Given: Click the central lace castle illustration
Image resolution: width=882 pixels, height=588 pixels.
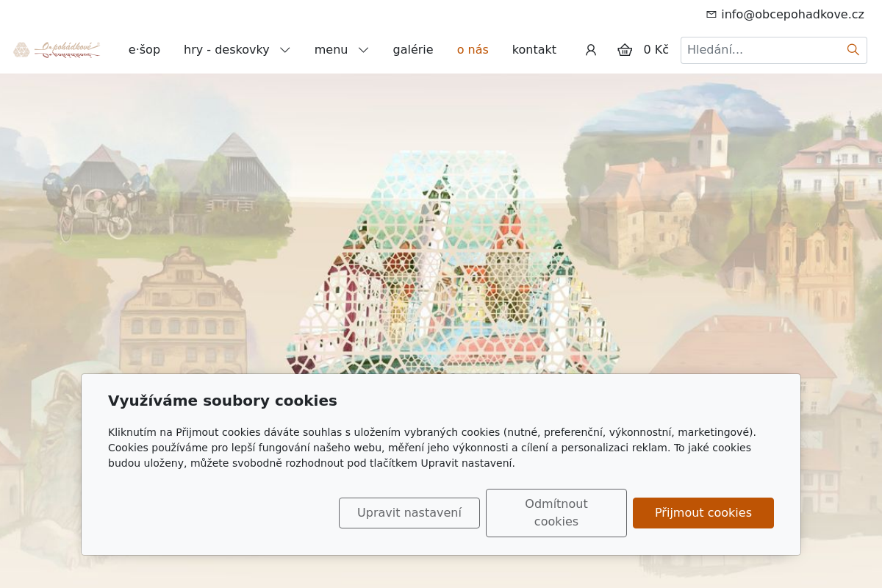Looking at the screenshot, I should 452,265.
